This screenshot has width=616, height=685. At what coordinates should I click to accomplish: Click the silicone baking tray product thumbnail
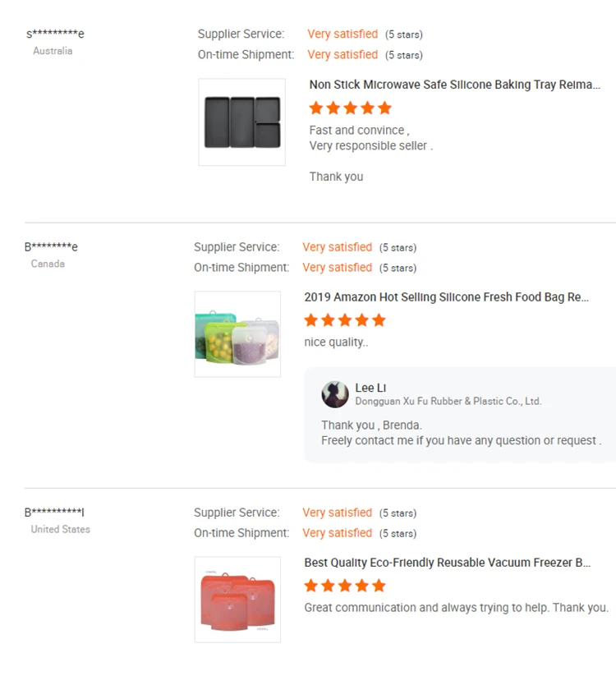242,122
